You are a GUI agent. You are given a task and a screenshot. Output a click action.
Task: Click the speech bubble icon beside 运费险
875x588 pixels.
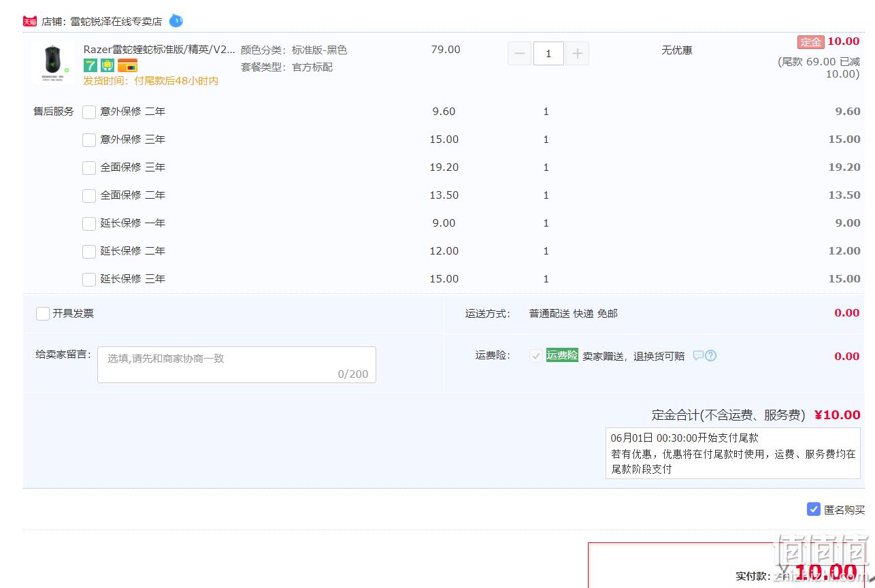[698, 355]
